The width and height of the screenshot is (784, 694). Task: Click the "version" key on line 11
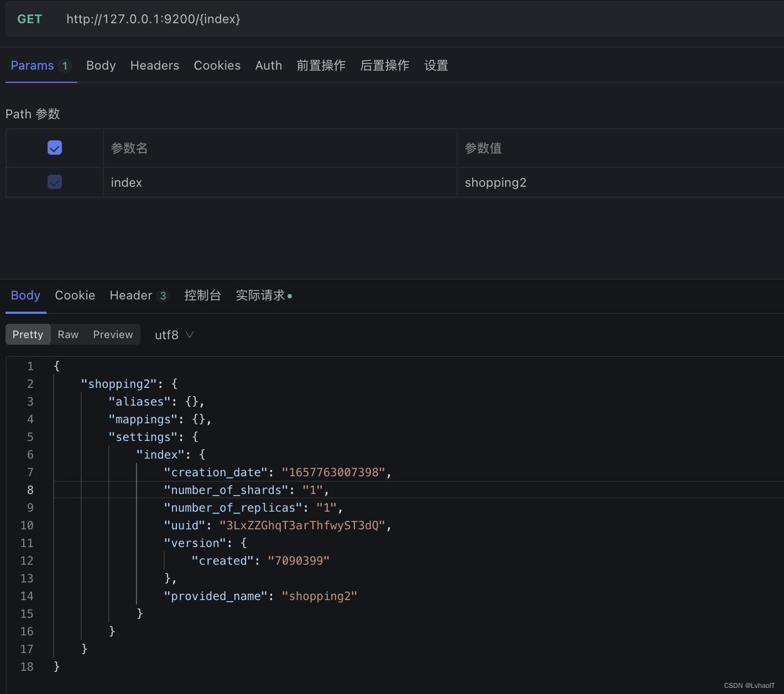[195, 543]
